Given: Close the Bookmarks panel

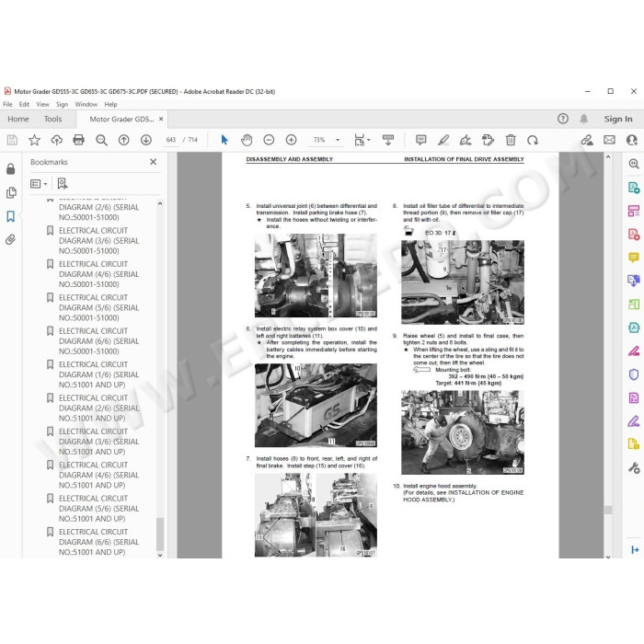Looking at the screenshot, I should click(154, 162).
